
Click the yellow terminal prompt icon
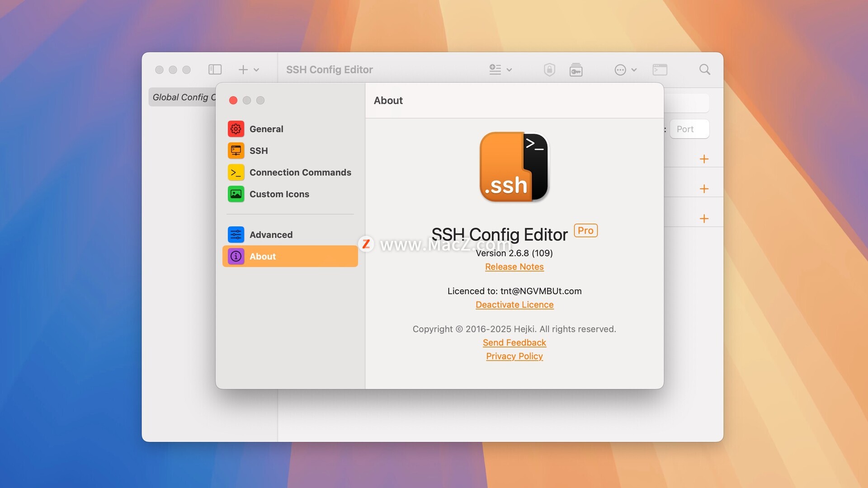point(236,172)
